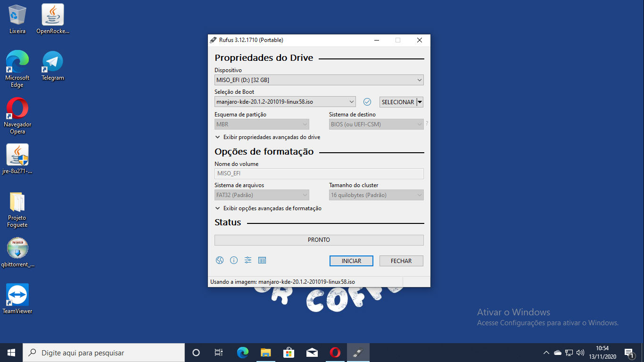
Task: Open Microsoft Store from the taskbar
Action: (289, 353)
